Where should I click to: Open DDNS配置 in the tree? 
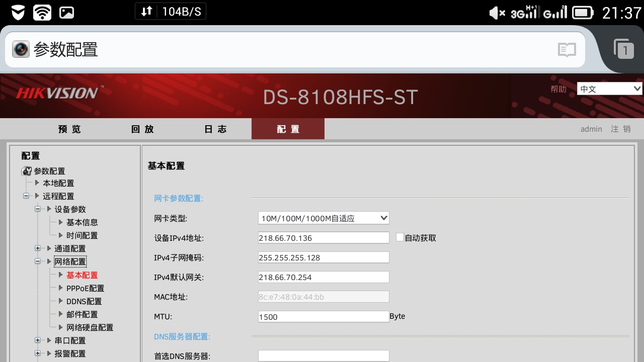pyautogui.click(x=84, y=301)
